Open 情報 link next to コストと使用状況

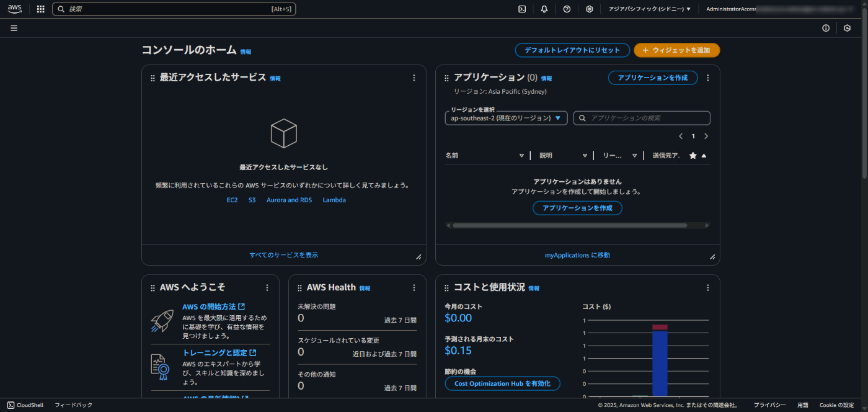pos(534,289)
